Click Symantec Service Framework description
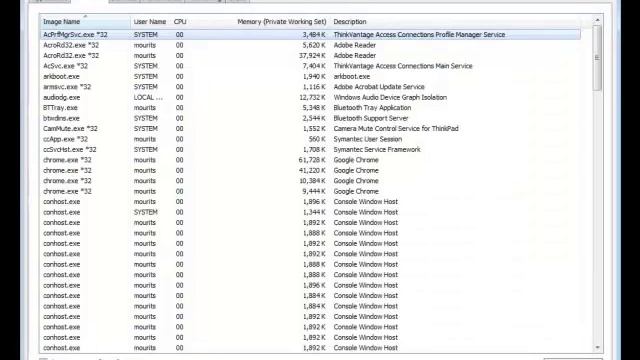640x360 pixels. (377, 149)
